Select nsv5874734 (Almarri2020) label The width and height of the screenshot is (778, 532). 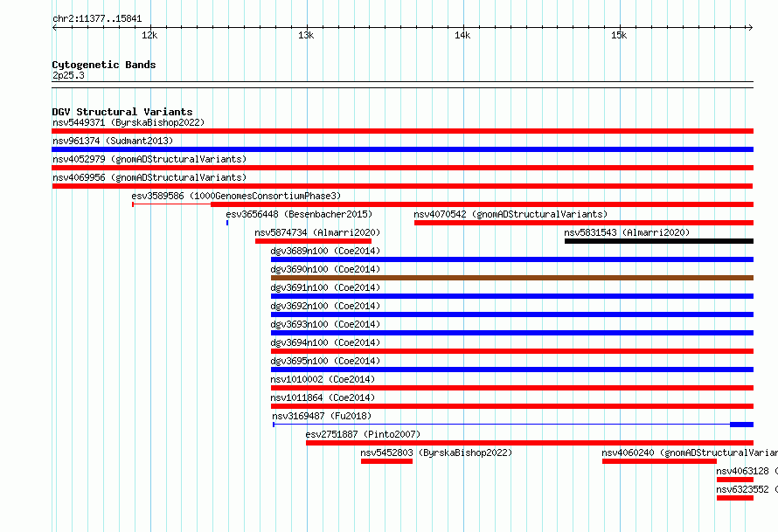point(317,232)
